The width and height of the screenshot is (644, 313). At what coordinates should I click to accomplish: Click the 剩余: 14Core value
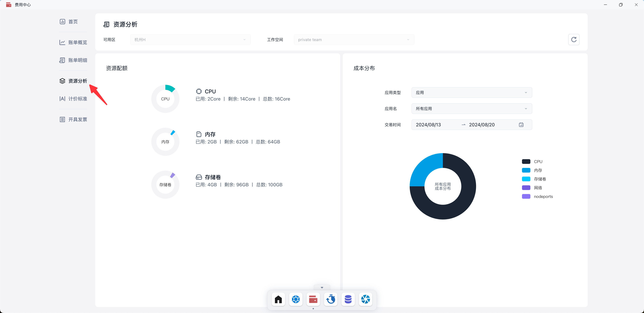tap(241, 99)
